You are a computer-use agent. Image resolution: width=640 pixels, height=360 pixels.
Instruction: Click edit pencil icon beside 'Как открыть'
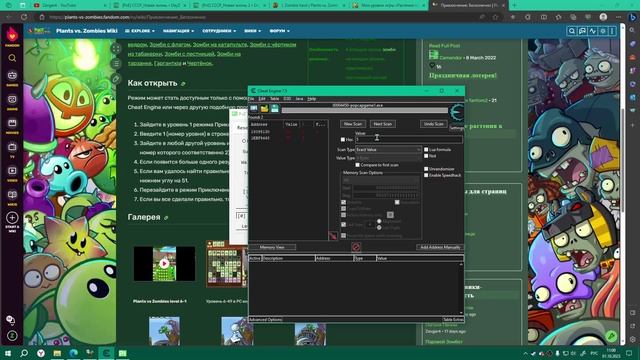coord(183,84)
